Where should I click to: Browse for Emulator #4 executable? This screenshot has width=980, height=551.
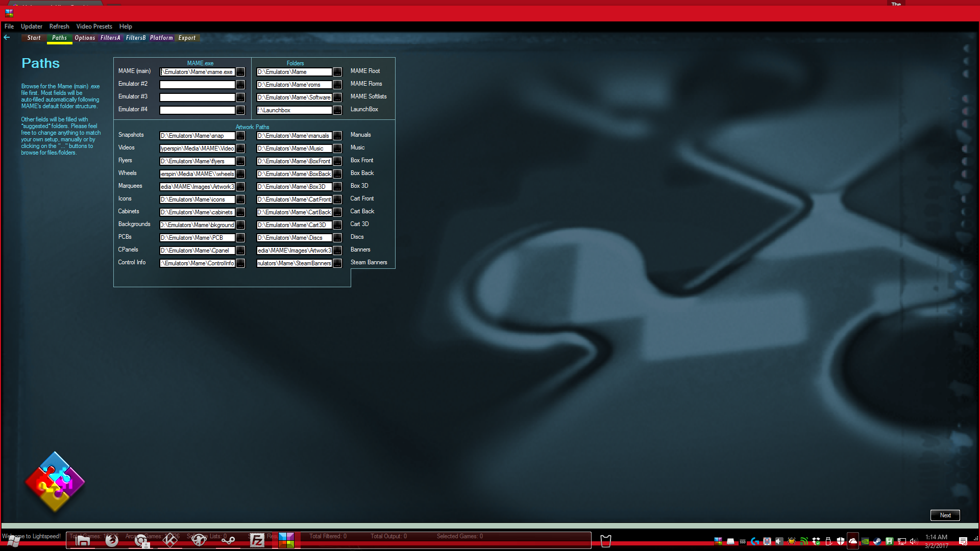coord(240,110)
